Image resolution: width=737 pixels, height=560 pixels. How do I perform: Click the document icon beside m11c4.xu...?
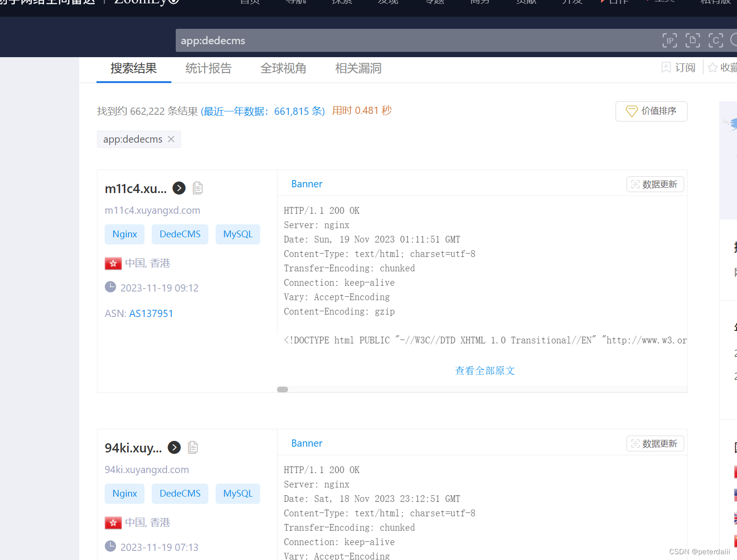197,188
